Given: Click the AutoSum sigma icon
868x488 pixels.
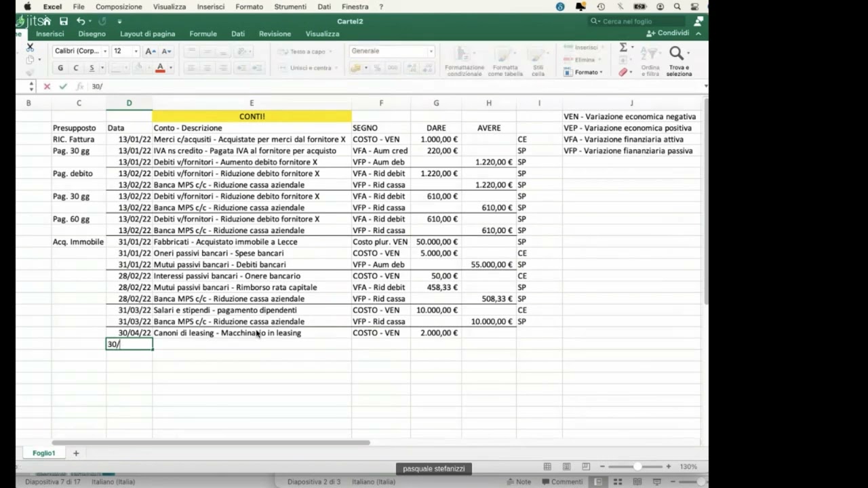Looking at the screenshot, I should [623, 47].
